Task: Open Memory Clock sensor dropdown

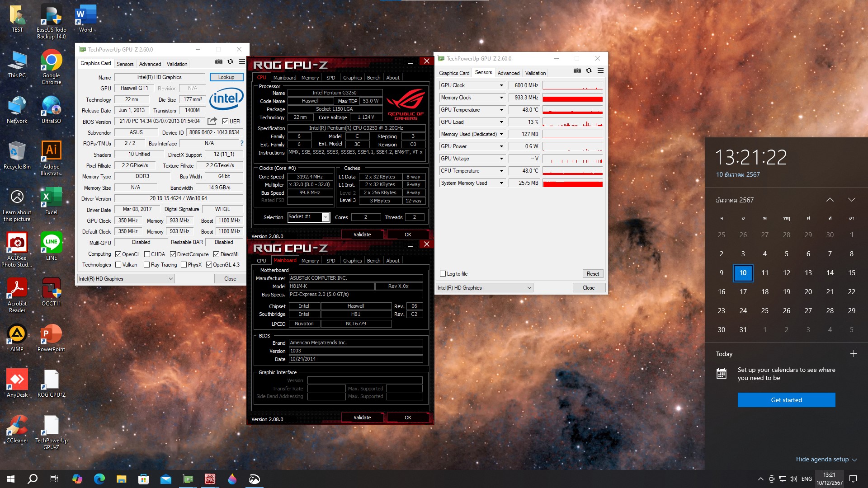Action: point(501,98)
